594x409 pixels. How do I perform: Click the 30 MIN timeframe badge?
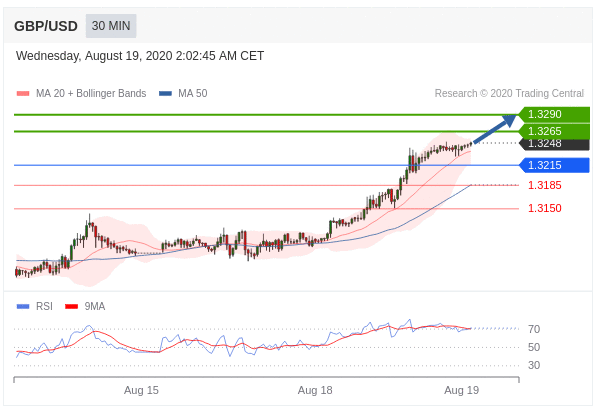[111, 26]
